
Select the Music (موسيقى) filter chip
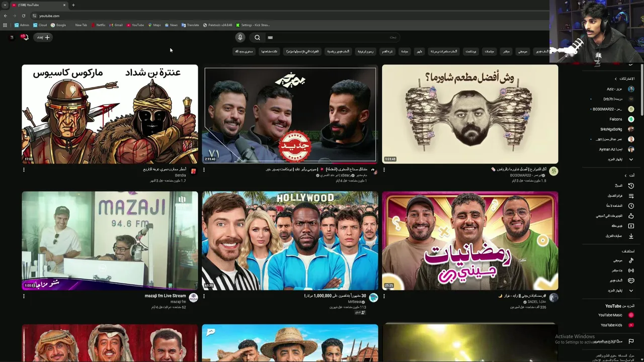523,51
